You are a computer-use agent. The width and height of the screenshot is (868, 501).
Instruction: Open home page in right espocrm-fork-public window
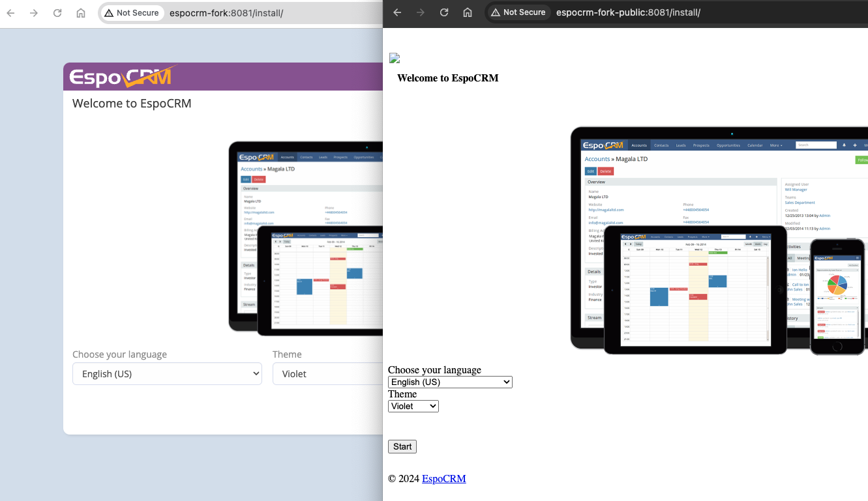click(x=468, y=12)
